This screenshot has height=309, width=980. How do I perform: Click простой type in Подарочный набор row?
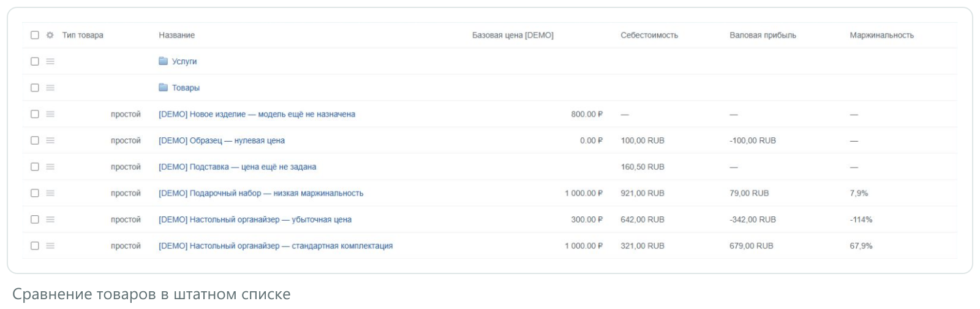(x=126, y=193)
